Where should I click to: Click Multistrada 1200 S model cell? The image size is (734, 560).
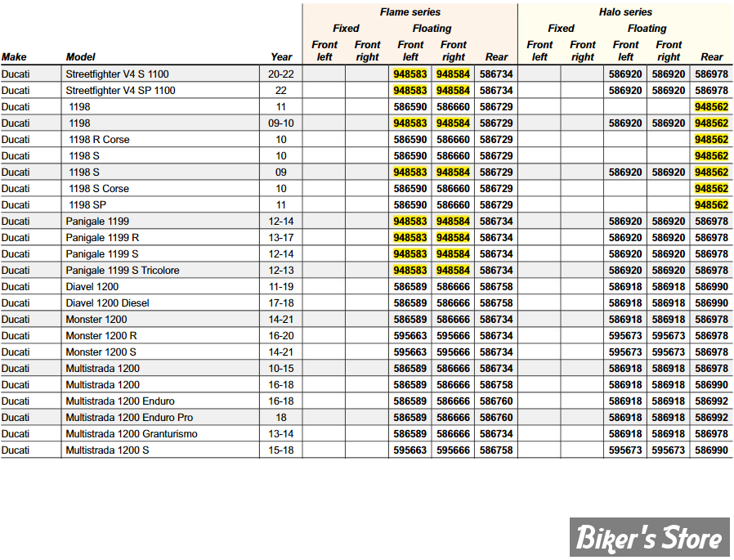107,450
